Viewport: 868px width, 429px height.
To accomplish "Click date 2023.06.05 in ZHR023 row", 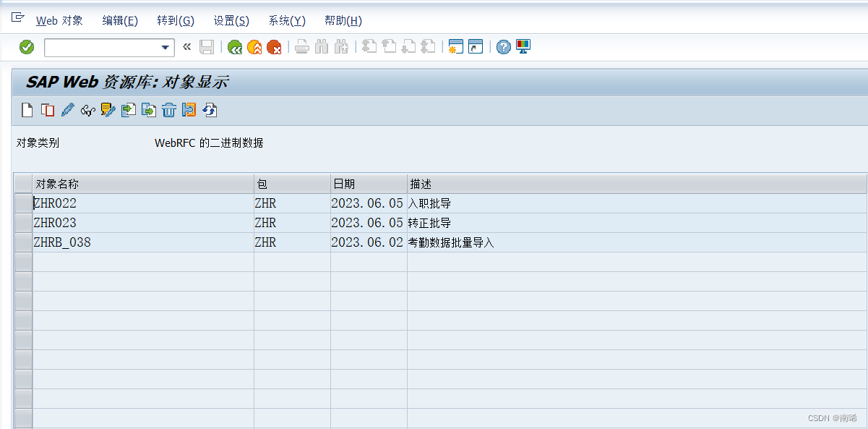I will 369,223.
